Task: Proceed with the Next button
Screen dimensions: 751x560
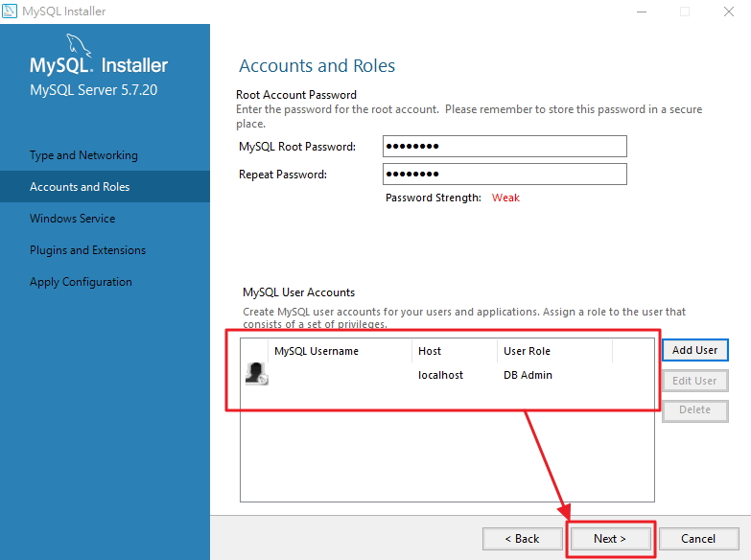Action: (x=610, y=539)
